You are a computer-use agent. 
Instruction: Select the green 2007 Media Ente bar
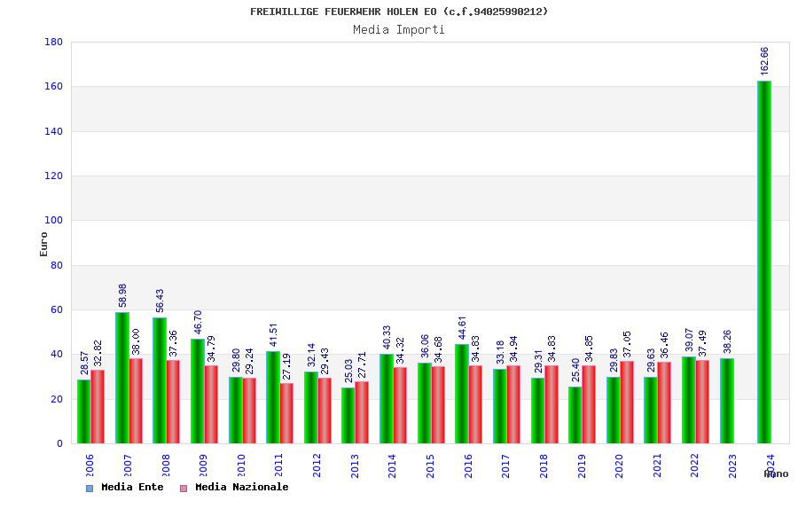coord(122,378)
